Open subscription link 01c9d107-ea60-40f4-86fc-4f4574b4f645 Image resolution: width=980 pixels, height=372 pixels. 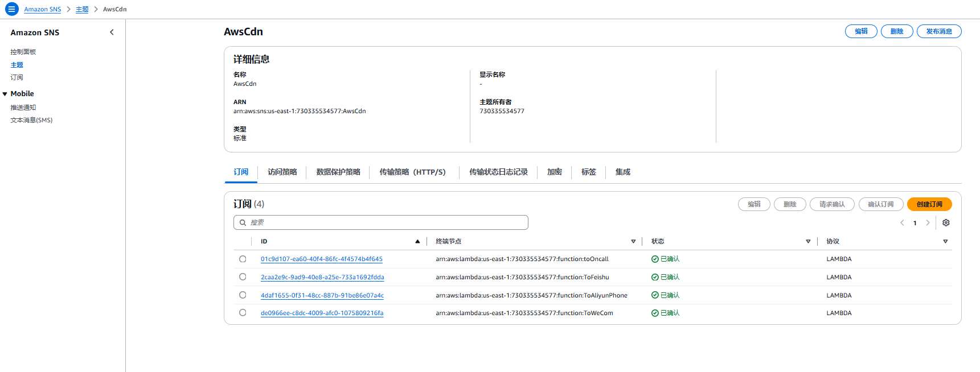click(x=322, y=259)
